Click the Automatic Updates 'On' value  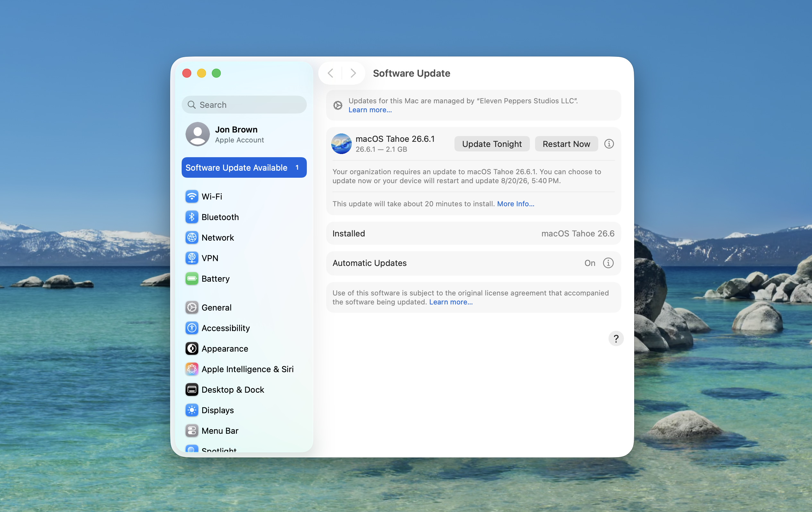pos(590,263)
